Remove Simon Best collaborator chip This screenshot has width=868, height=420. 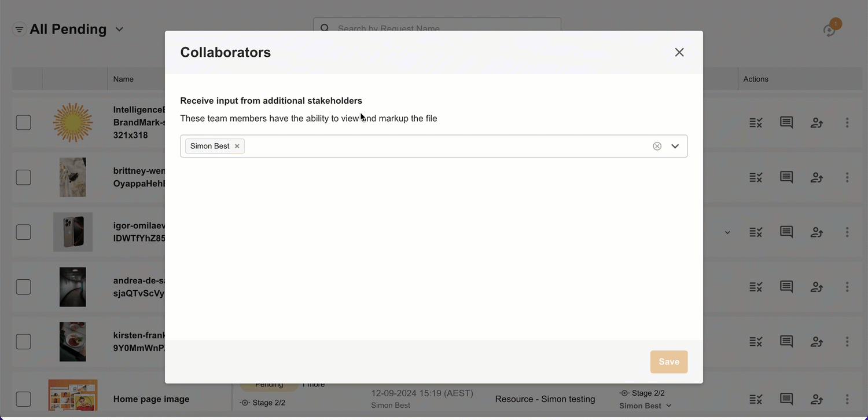(x=237, y=146)
